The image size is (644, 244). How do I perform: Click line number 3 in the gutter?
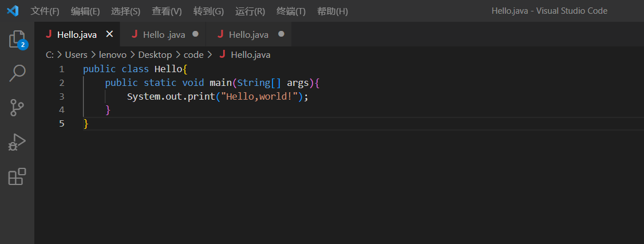[x=62, y=96]
